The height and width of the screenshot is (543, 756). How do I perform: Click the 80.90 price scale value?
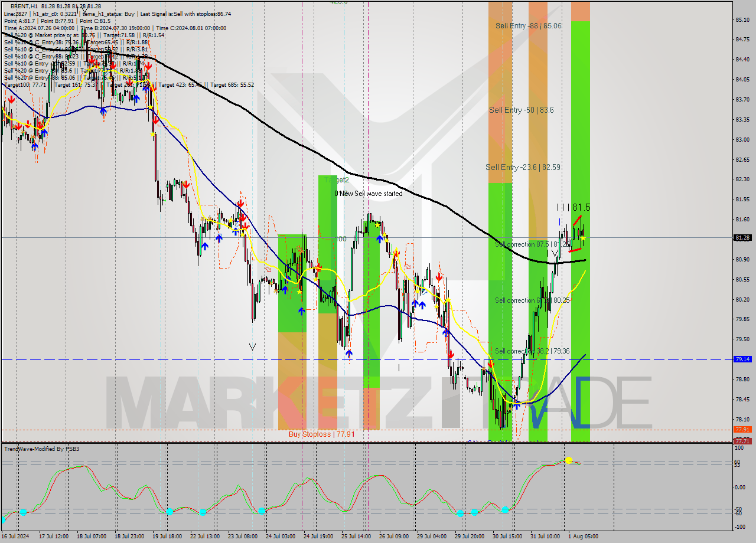(742, 260)
